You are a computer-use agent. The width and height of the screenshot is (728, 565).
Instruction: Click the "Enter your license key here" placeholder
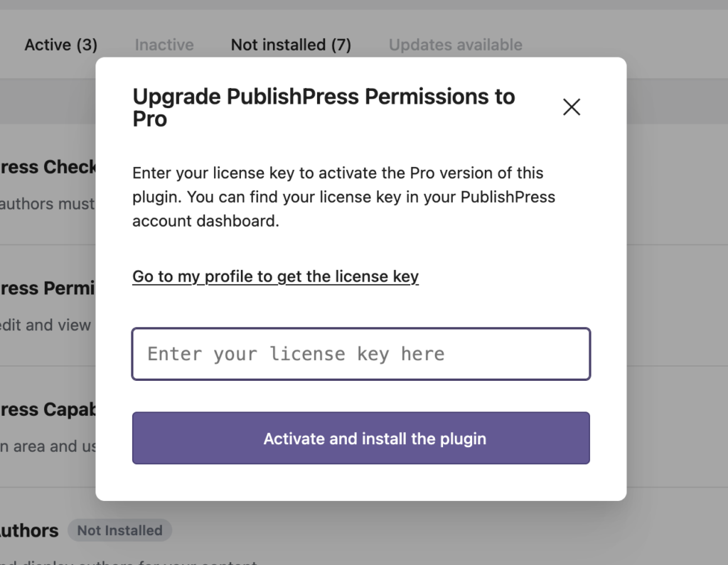(x=296, y=353)
